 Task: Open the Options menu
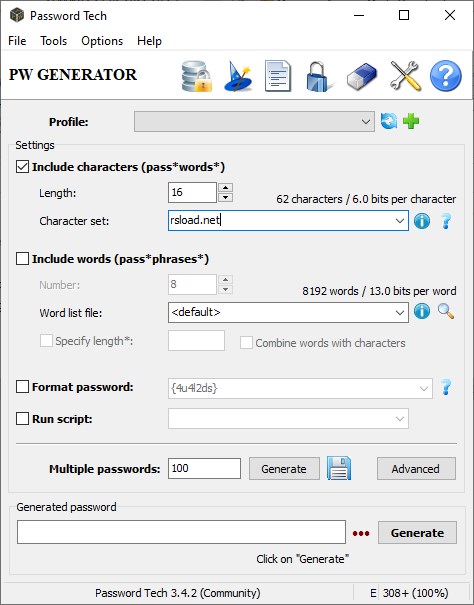click(102, 41)
